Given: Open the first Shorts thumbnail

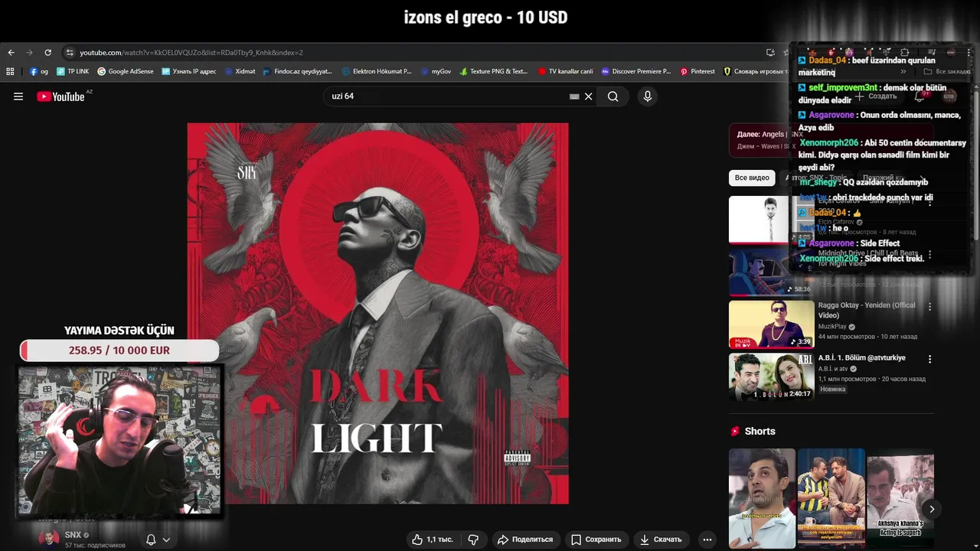Looking at the screenshot, I should [762, 499].
